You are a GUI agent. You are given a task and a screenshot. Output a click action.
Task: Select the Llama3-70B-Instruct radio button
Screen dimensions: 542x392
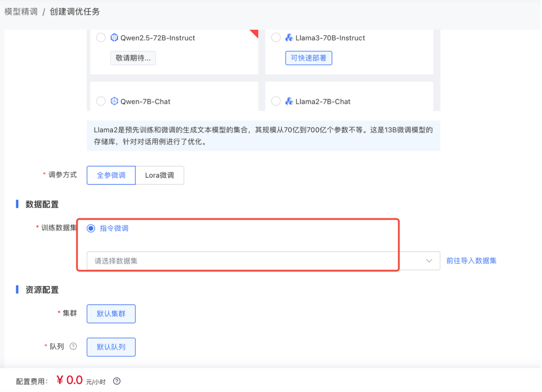click(276, 38)
